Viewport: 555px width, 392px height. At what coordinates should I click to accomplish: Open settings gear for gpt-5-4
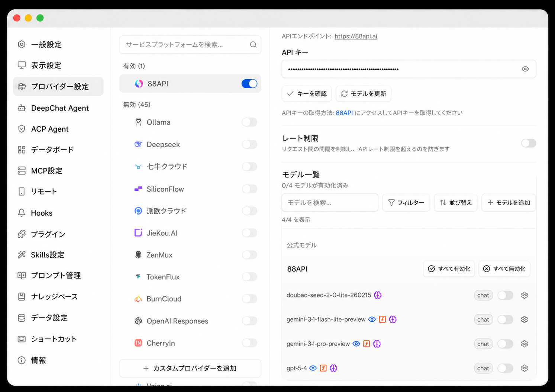(525, 368)
